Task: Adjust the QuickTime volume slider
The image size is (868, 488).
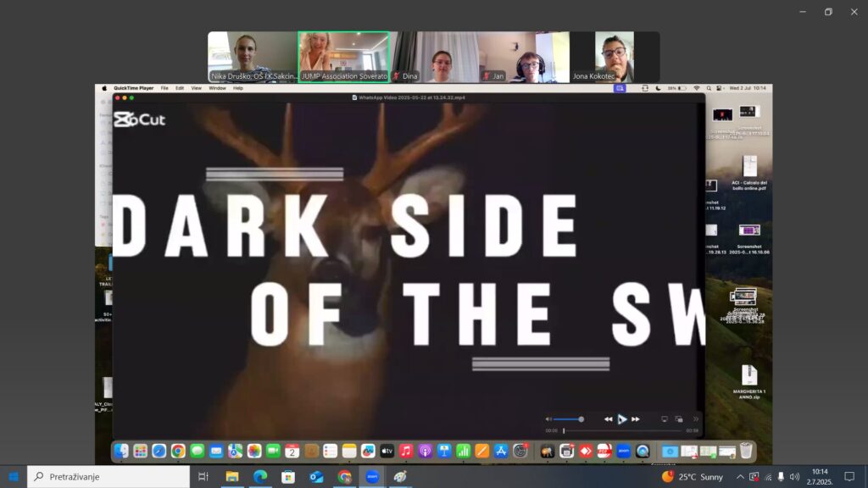Action: click(569, 419)
